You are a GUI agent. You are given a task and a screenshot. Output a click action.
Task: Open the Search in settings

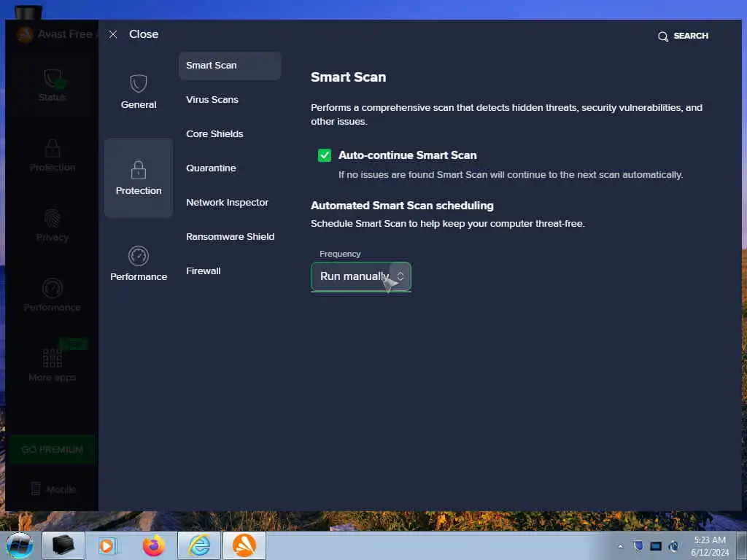[683, 36]
